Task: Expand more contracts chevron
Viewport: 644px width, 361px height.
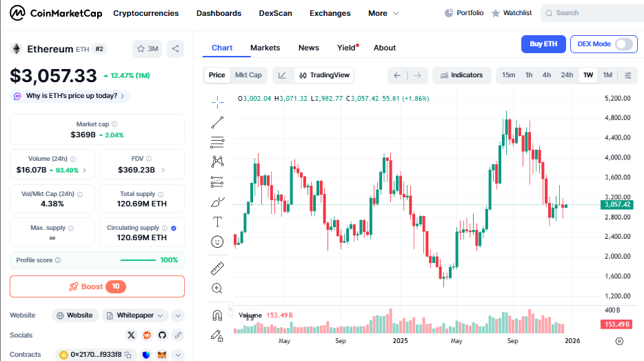Action: (x=178, y=354)
